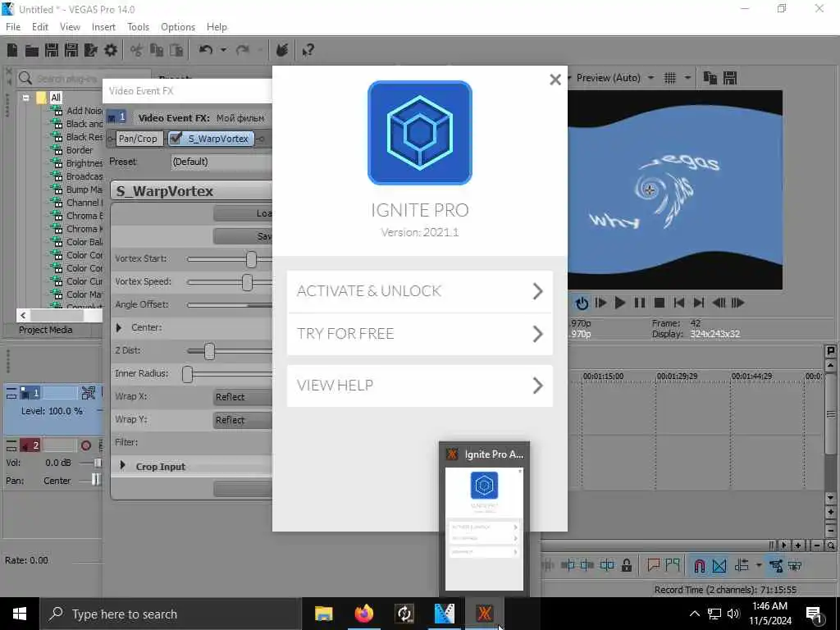Screen dimensions: 840x630
Task: Expand the Crop Input section
Action: 123,466
